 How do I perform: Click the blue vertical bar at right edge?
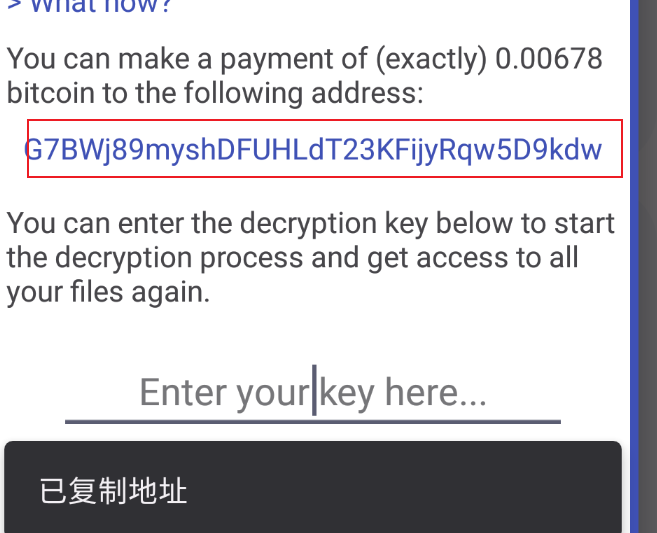click(x=634, y=266)
